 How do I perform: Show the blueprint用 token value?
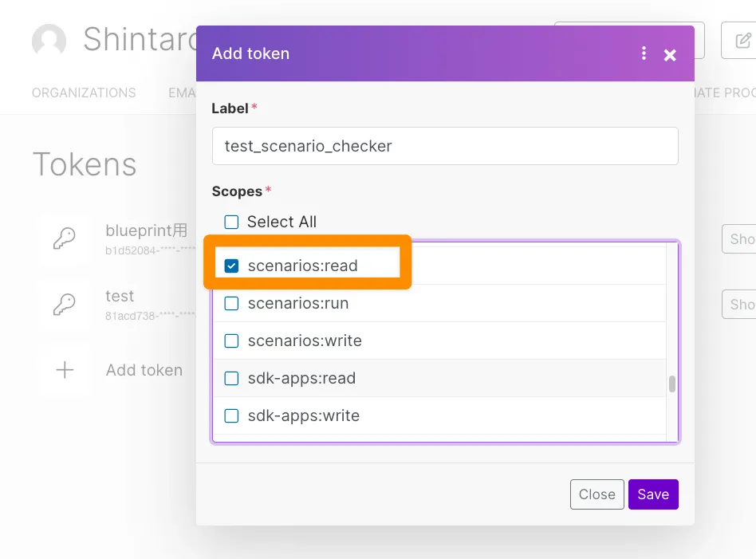coord(741,238)
